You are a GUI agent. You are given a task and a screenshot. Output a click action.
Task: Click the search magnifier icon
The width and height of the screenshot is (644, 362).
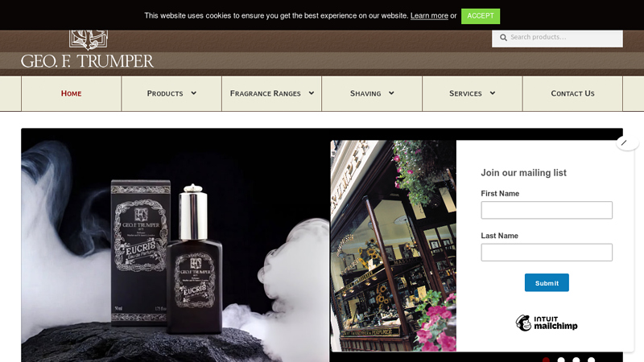point(503,37)
